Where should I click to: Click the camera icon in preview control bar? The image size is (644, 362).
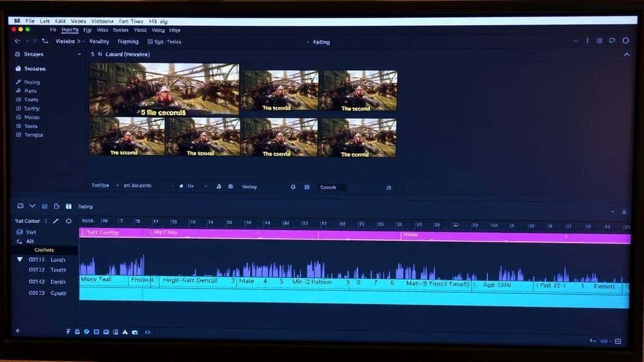click(x=230, y=187)
